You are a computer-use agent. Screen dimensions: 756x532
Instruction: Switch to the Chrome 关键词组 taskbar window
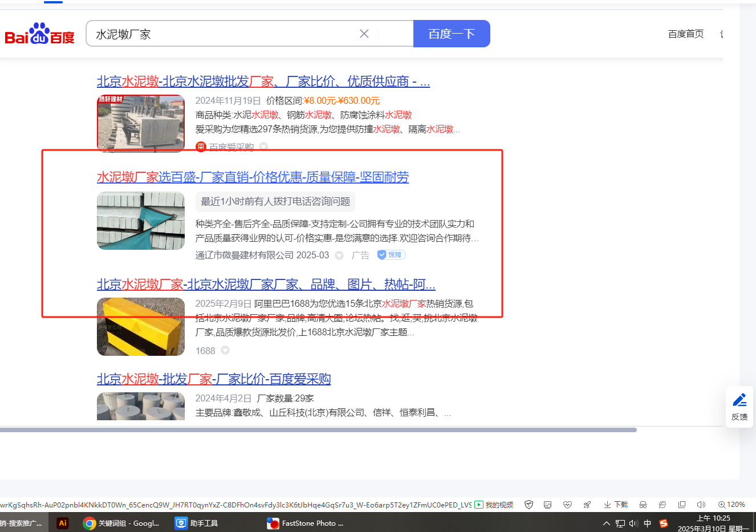[121, 523]
